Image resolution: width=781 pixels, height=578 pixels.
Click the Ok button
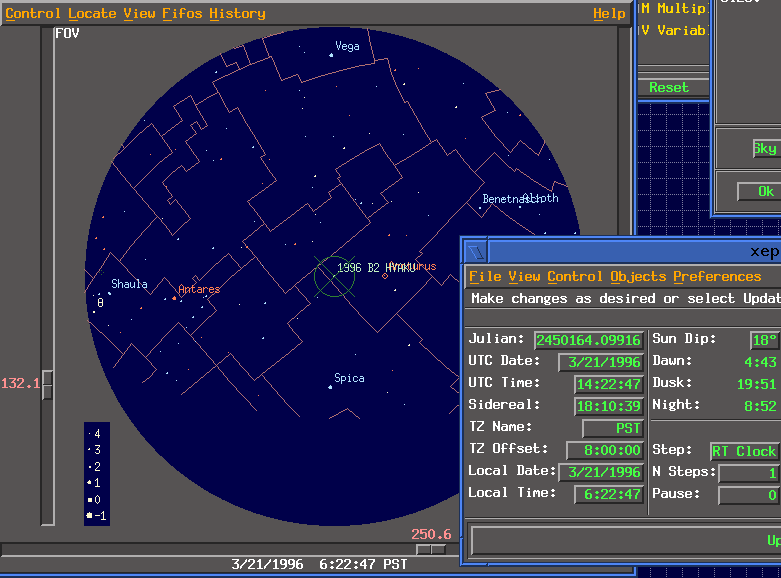(x=759, y=192)
